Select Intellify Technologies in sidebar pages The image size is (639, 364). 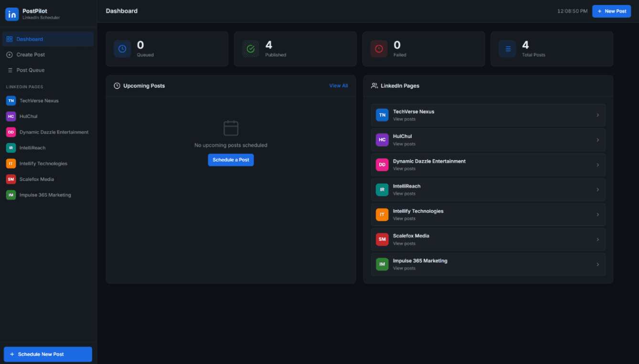[48, 164]
